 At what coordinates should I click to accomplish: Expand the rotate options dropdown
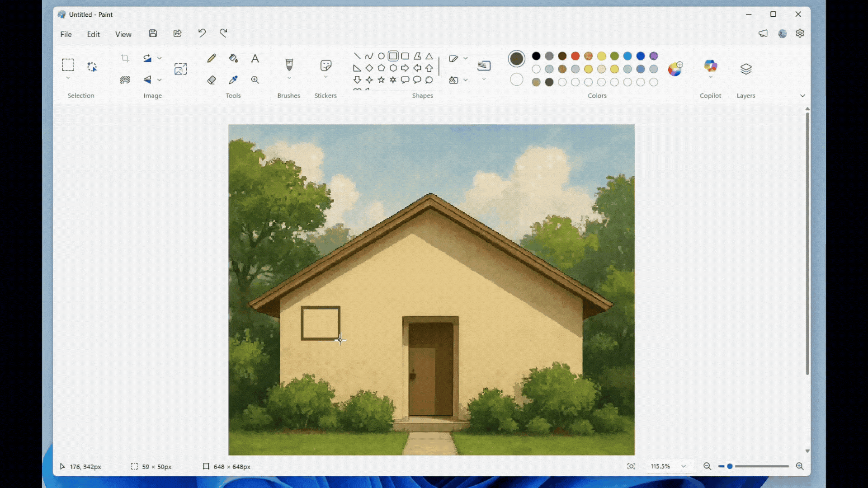pos(160,58)
